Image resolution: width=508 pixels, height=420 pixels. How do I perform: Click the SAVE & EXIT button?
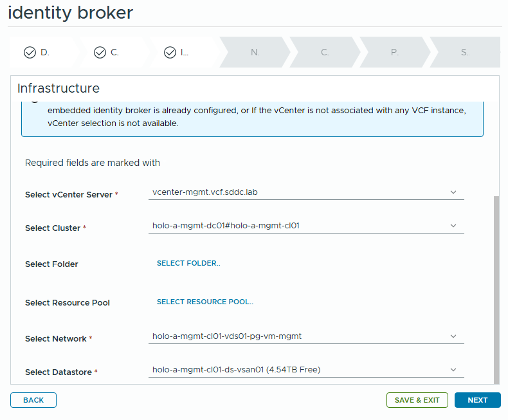point(417,400)
